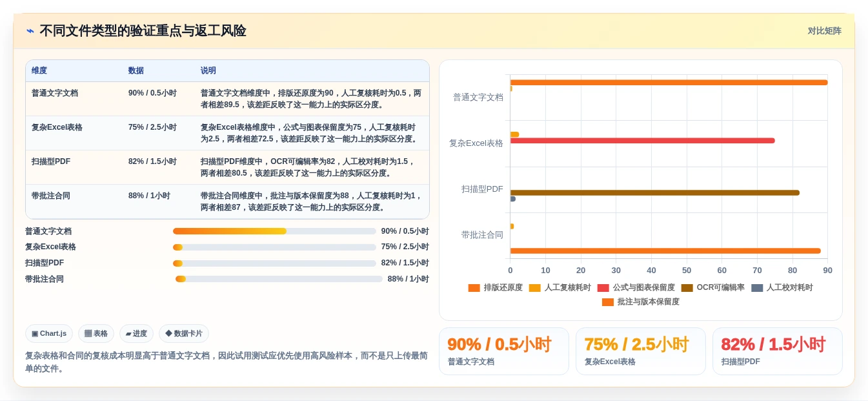This screenshot has width=868, height=401.
Task: Toggle the 人工校对耗时 legend series
Action: pyautogui.click(x=782, y=287)
